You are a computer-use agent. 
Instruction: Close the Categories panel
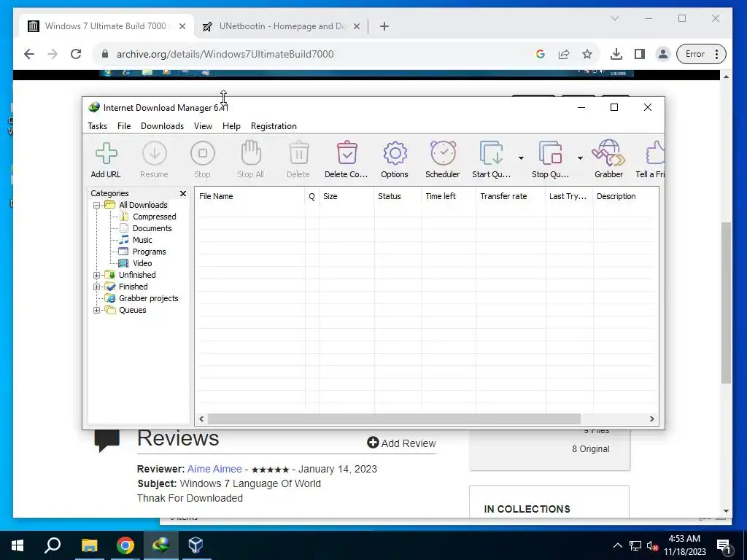[x=183, y=193]
